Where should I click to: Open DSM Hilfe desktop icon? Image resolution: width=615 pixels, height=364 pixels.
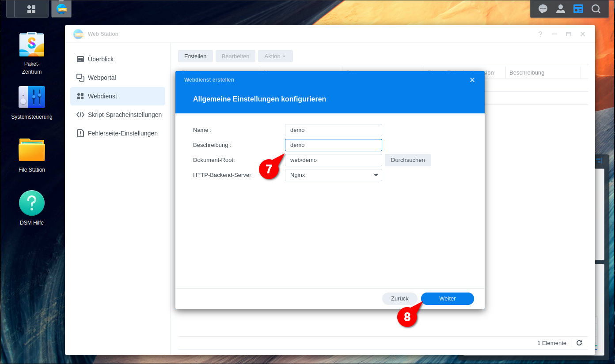coord(32,203)
